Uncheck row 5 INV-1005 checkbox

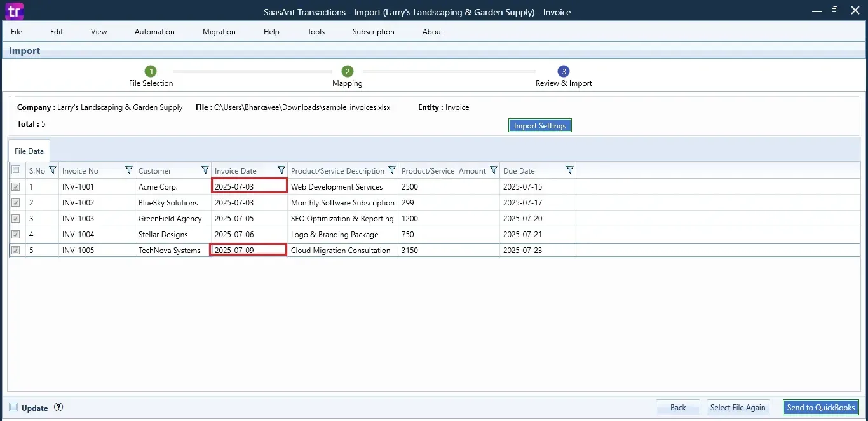point(16,251)
